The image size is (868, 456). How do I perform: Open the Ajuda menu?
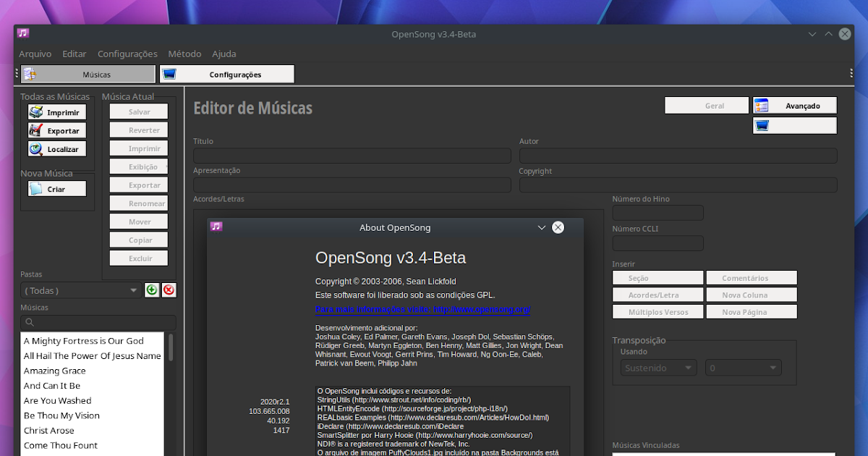click(x=224, y=54)
